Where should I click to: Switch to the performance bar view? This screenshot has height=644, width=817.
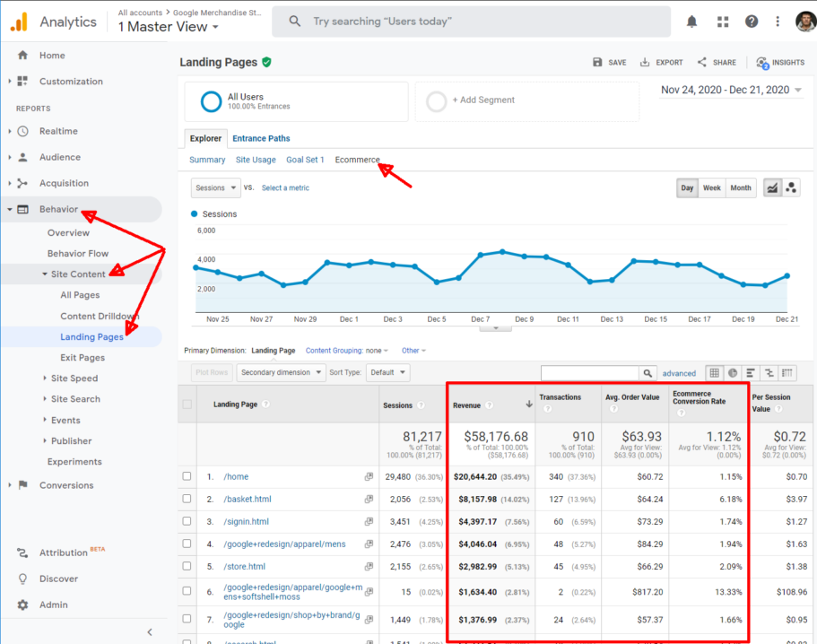coord(750,372)
